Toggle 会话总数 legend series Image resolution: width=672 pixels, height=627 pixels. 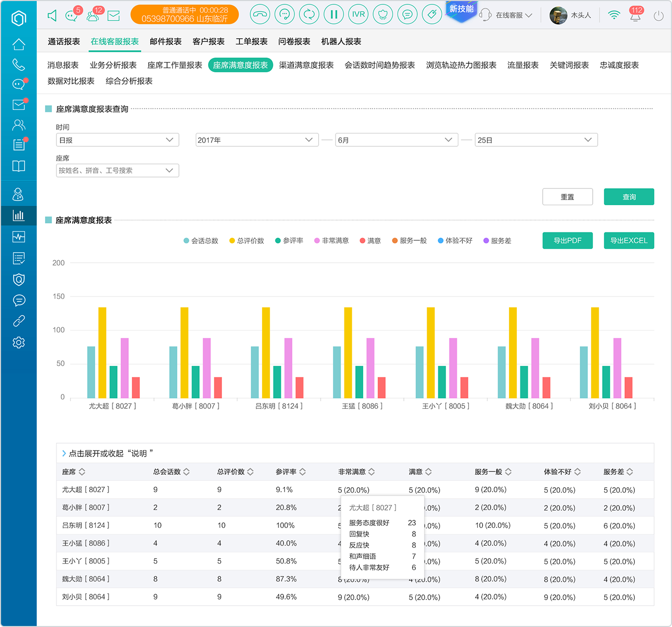point(201,241)
